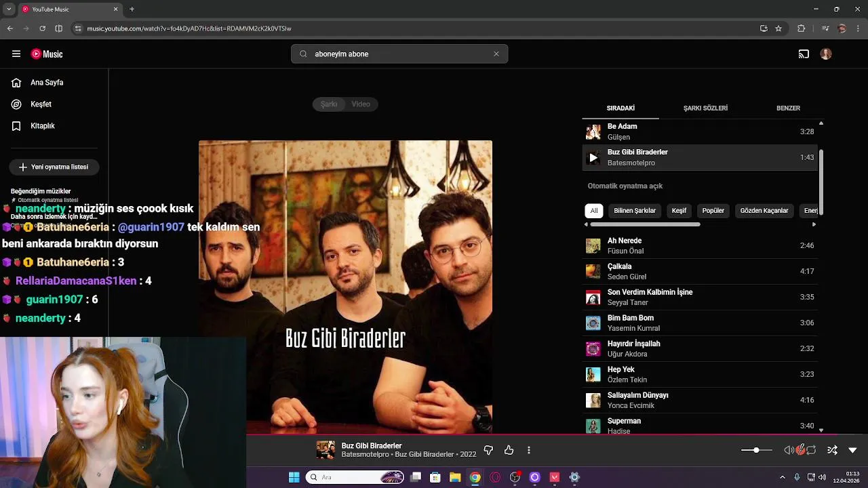Viewport: 868px width, 488px height.
Task: Open a new browser tab
Action: (132, 9)
